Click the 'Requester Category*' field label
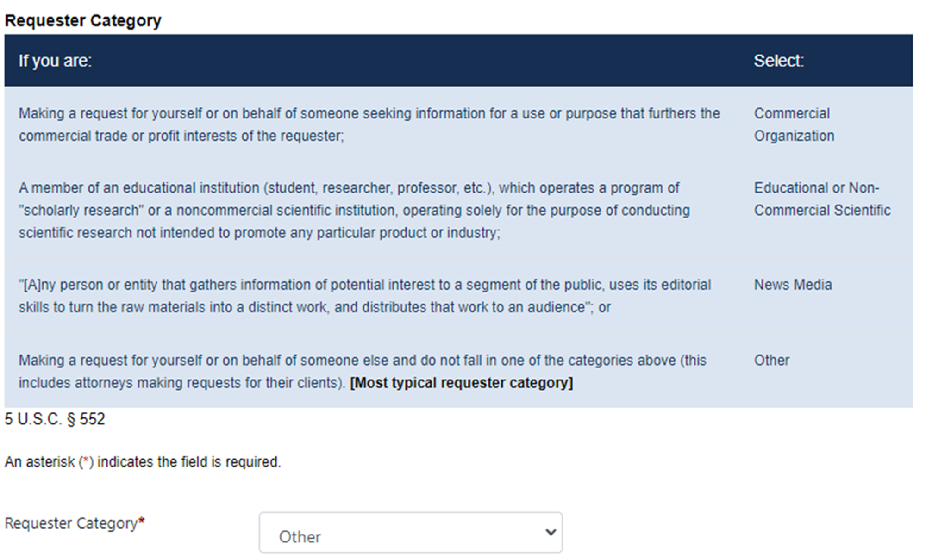This screenshot has height=560, width=926. click(75, 523)
